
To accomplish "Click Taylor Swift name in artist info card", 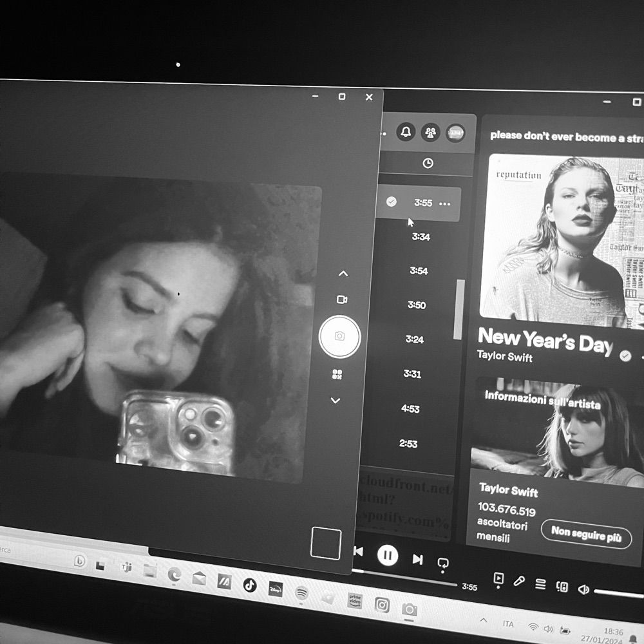I will click(x=509, y=490).
